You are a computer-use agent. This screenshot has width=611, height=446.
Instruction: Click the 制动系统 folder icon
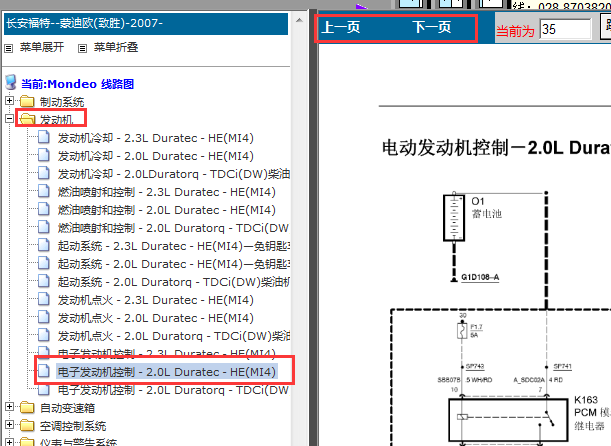[27, 101]
